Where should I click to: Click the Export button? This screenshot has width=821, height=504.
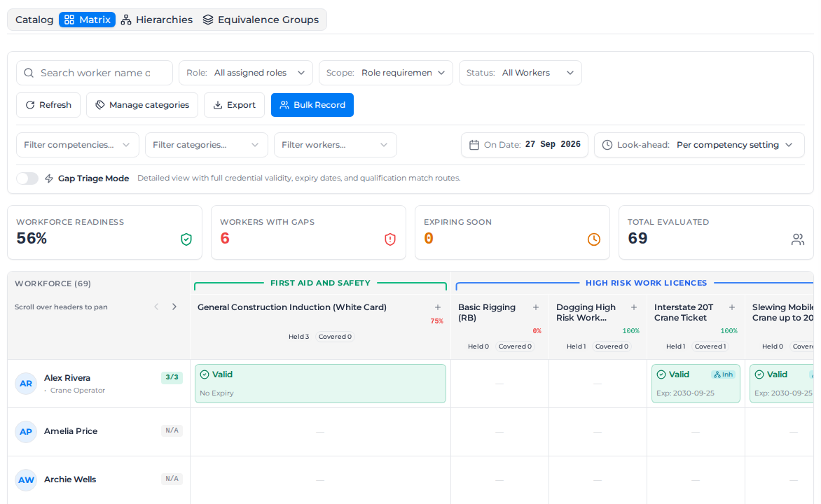click(x=234, y=105)
